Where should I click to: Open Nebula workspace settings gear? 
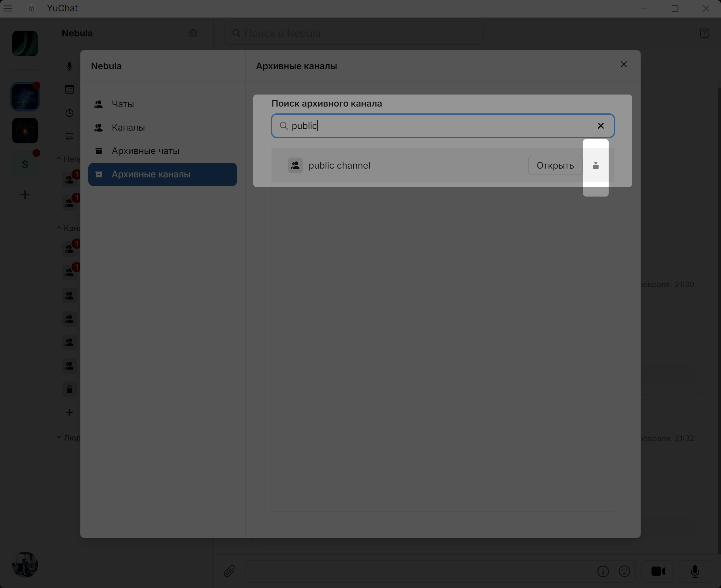[x=193, y=33]
